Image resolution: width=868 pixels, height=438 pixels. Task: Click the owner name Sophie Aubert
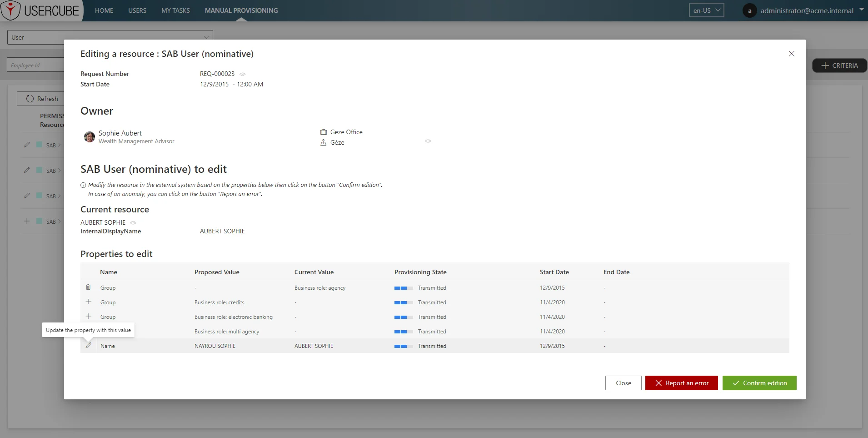click(120, 133)
